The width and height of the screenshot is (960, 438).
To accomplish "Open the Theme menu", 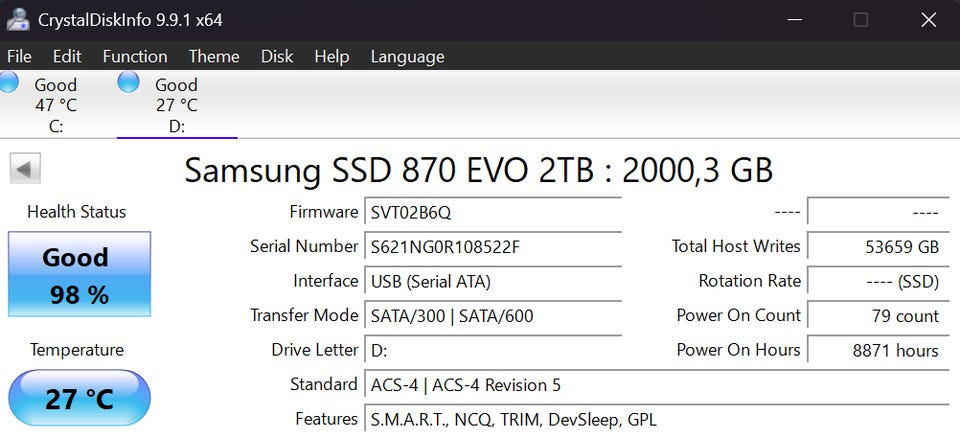I will pos(214,56).
